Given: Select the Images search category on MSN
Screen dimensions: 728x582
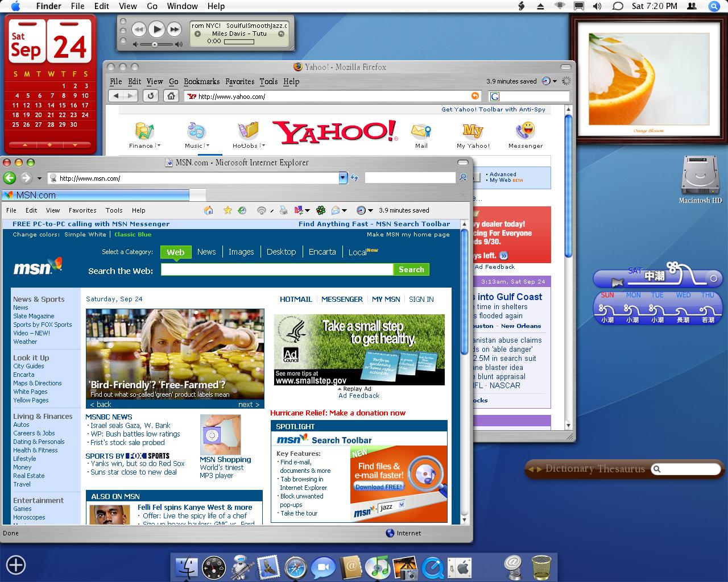Looking at the screenshot, I should click(241, 252).
